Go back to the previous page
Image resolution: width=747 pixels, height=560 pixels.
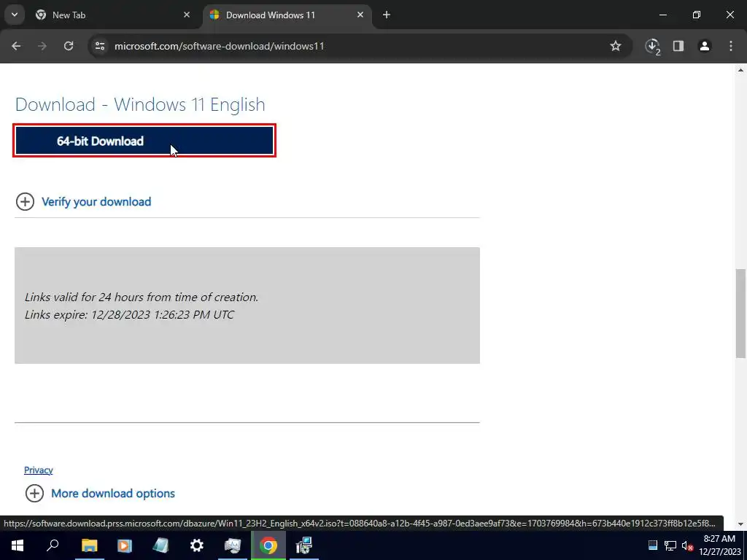(x=16, y=46)
